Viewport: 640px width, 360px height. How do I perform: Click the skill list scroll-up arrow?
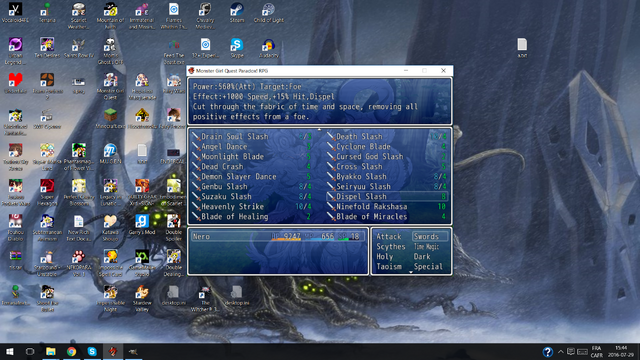click(319, 129)
